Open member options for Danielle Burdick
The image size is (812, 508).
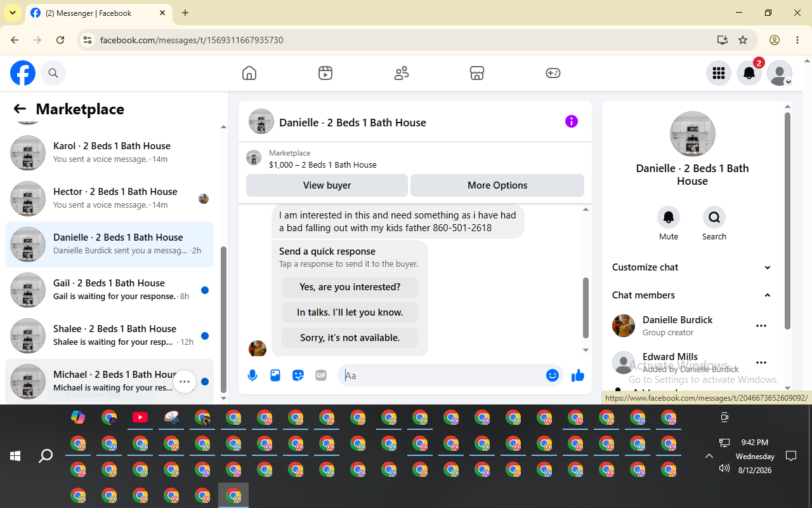pyautogui.click(x=761, y=326)
